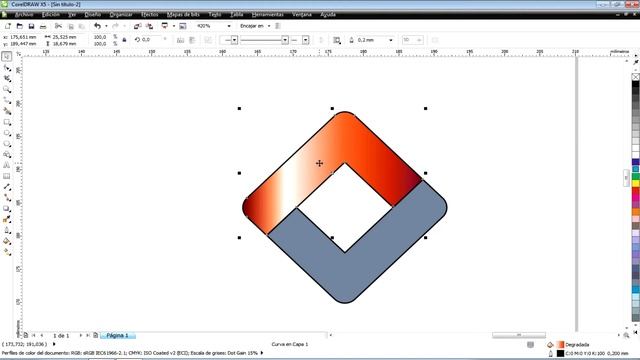Screen dimensions: 640x360
Task: Open the zoom level 420% dropdown
Action: 229,26
